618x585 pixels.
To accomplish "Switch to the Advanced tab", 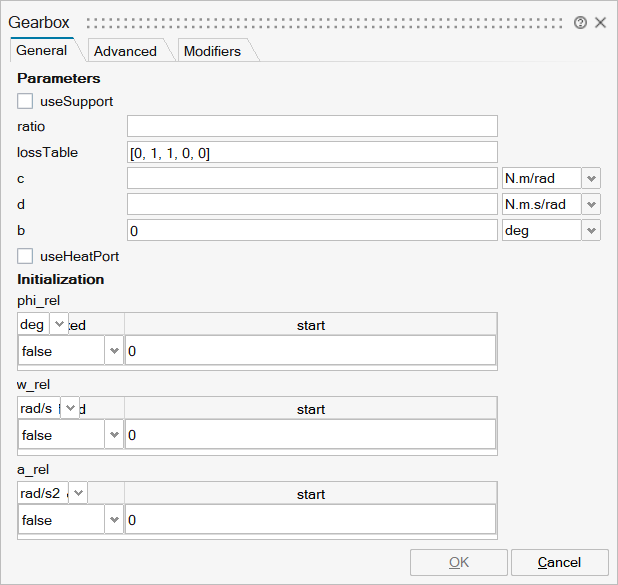I will [125, 51].
